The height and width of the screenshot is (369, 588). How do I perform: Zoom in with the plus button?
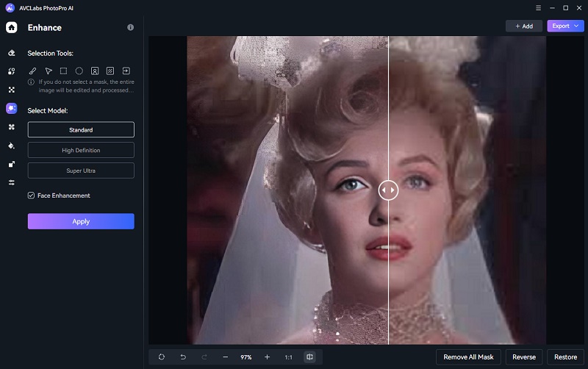pyautogui.click(x=267, y=357)
